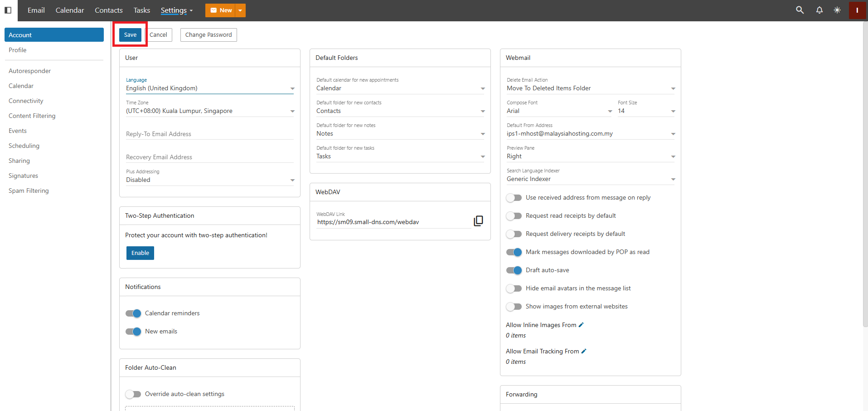
Task: Click the Cancel button
Action: pos(158,35)
